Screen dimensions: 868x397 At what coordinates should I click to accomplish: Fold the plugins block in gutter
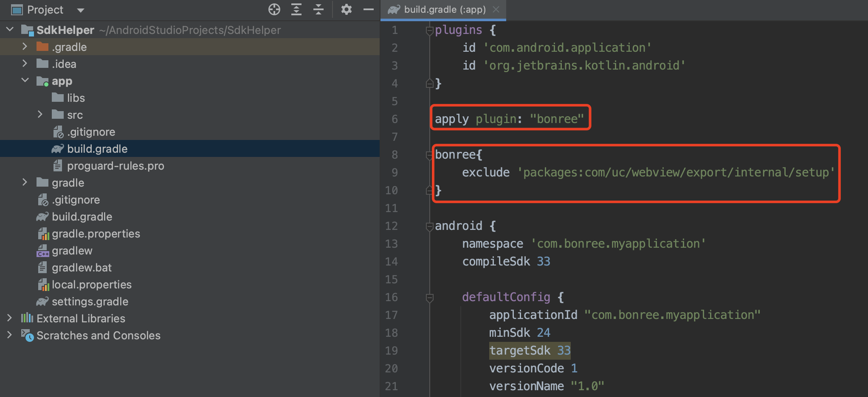[x=429, y=31]
